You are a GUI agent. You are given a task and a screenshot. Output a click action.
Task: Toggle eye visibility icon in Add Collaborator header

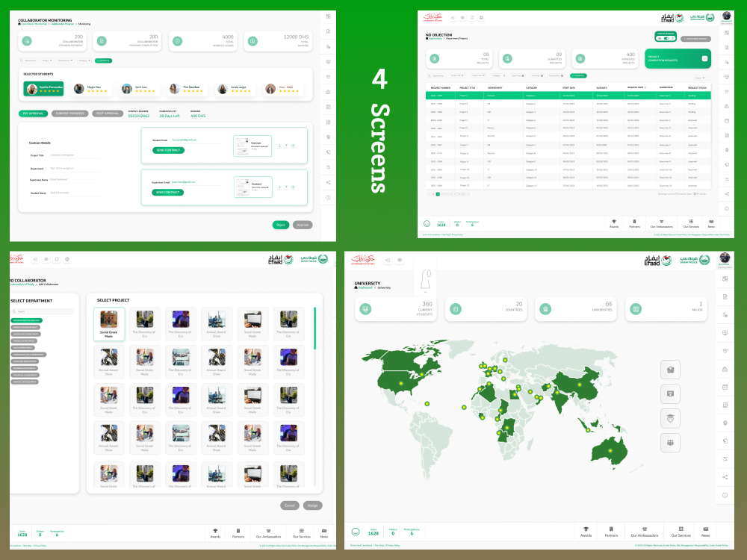click(46, 259)
